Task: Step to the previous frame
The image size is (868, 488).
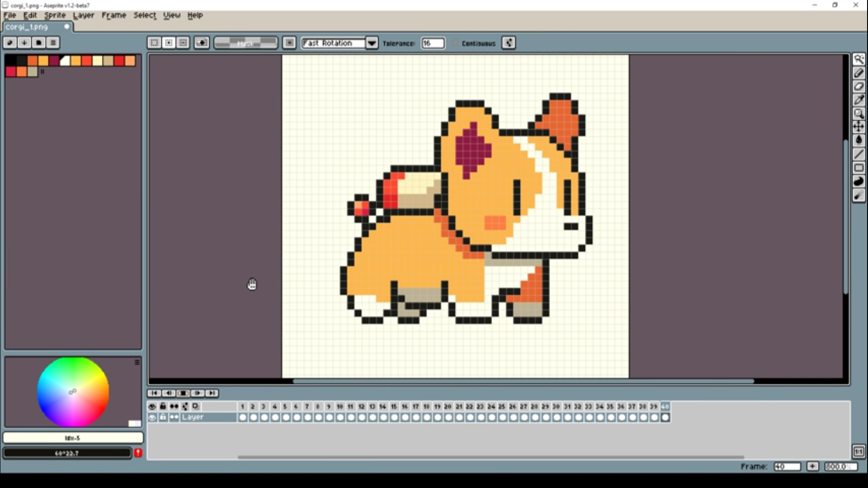Action: pos(169,393)
